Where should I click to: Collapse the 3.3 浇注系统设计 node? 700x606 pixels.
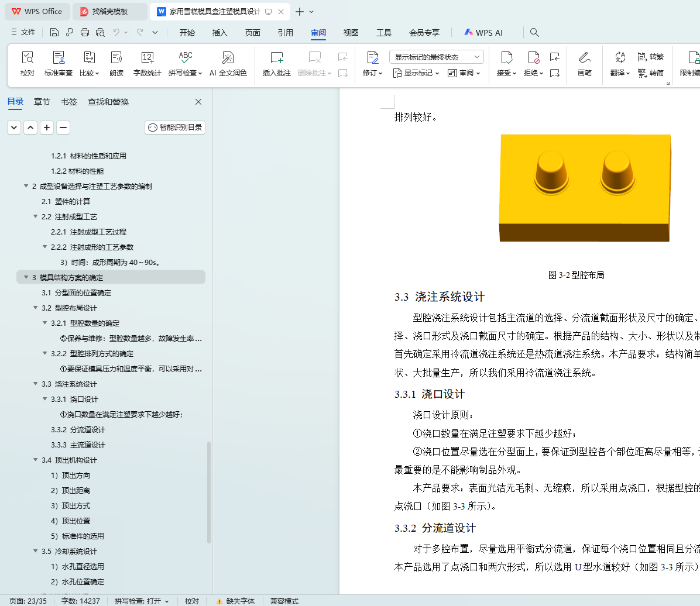(35, 383)
